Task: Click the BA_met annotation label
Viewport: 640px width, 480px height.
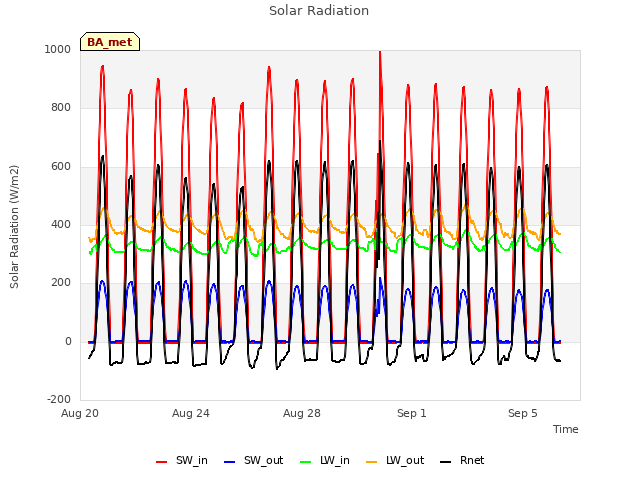Action: pyautogui.click(x=110, y=42)
